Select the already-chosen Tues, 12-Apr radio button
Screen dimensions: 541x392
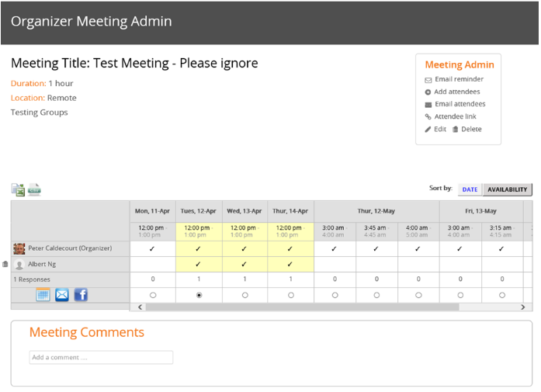coord(199,296)
